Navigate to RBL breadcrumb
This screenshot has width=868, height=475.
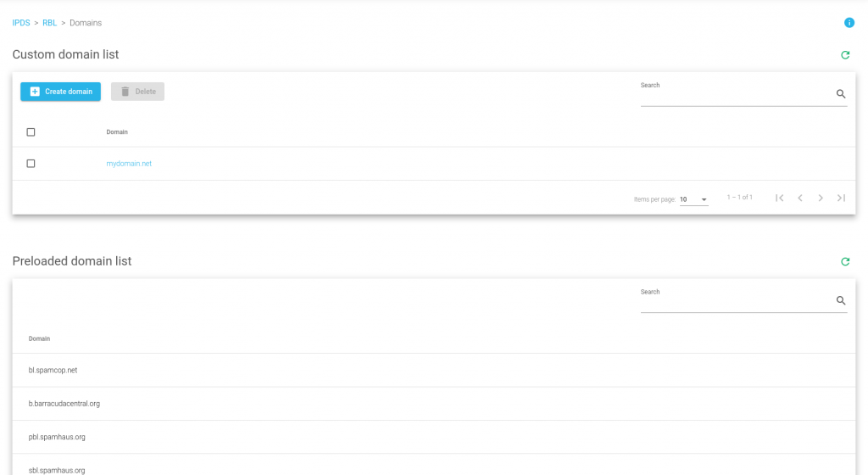pos(50,23)
